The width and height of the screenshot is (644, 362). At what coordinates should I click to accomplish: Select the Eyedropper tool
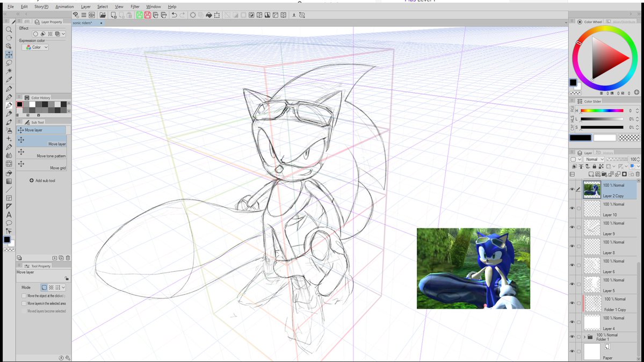coord(9,79)
